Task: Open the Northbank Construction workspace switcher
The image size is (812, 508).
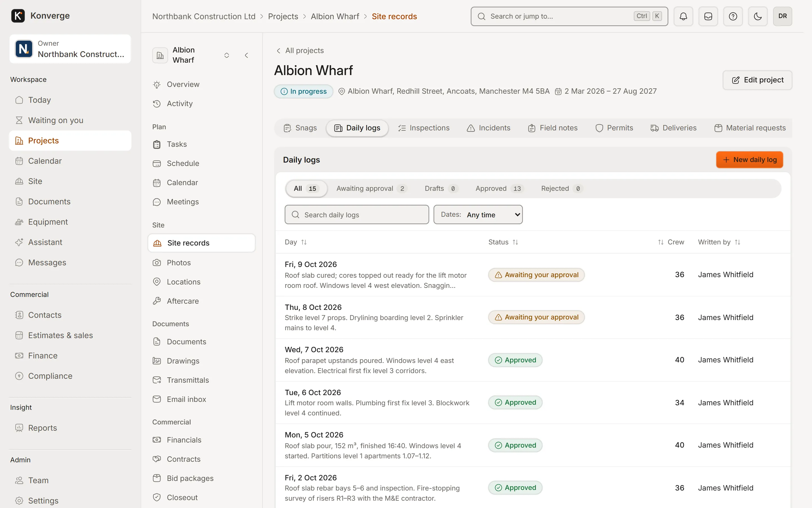Action: point(70,49)
